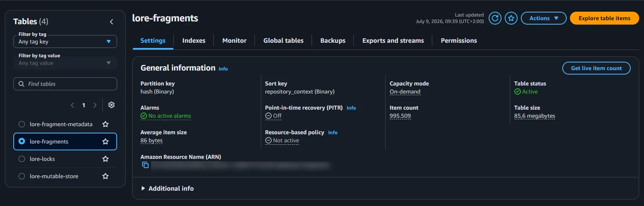Open the Filter by tag key dropdown
Screen dimensions: 644x206
[x=65, y=42]
